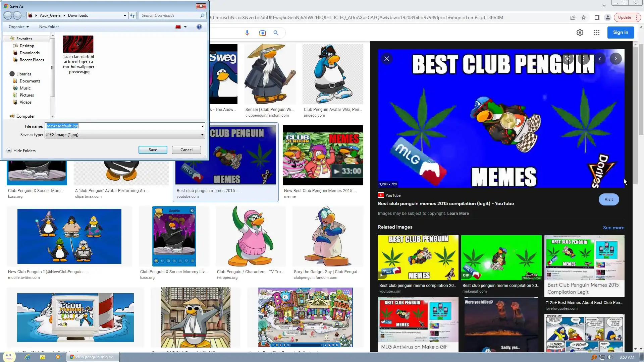Open the Save as type dropdown

tap(202, 135)
